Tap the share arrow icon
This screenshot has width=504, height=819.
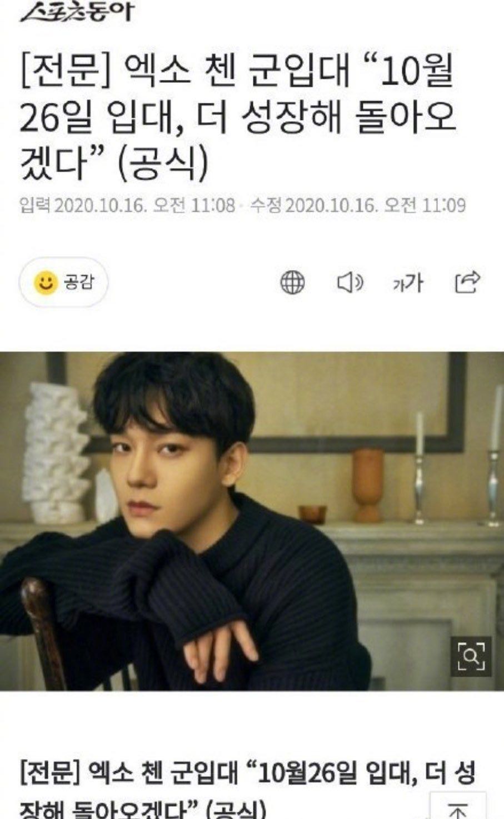pyautogui.click(x=467, y=282)
